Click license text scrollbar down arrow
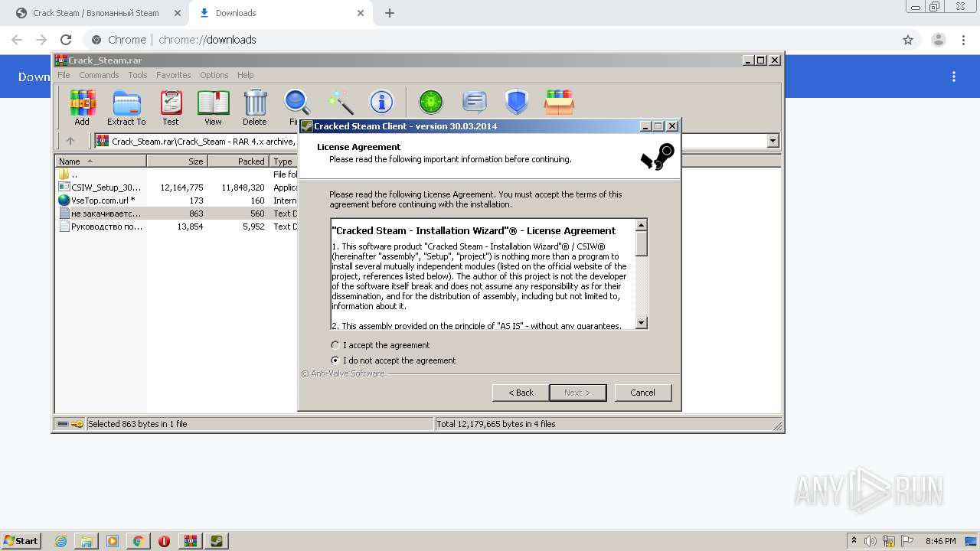This screenshot has width=980, height=551. point(642,323)
